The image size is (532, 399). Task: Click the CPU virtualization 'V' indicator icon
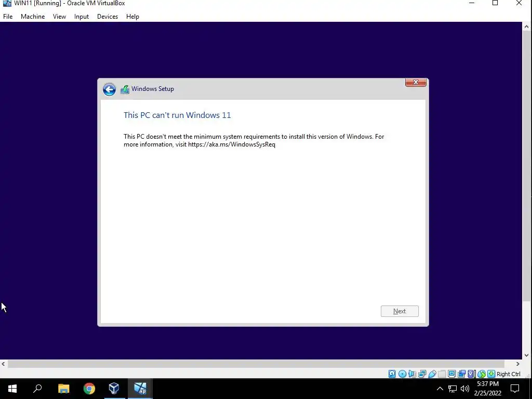pyautogui.click(x=471, y=374)
